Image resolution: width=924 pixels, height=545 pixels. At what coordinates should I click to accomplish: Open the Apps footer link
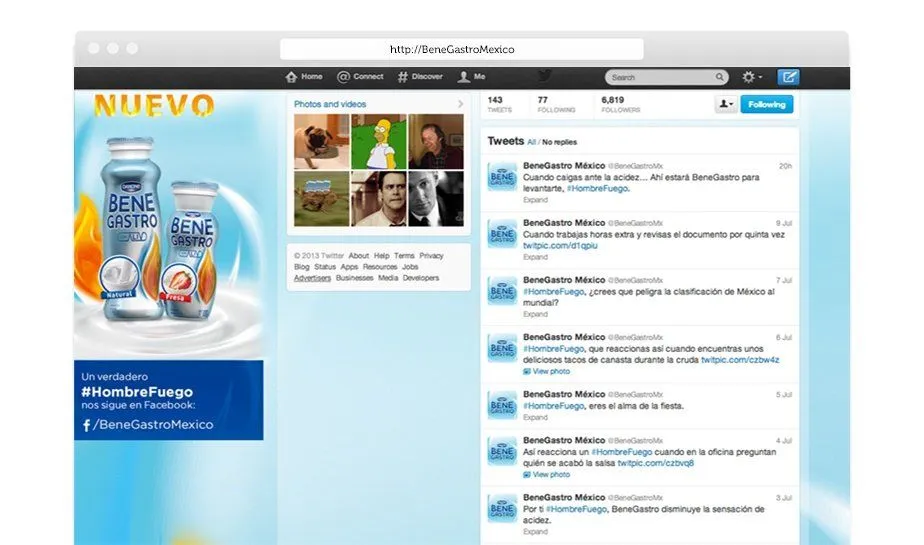(x=349, y=267)
